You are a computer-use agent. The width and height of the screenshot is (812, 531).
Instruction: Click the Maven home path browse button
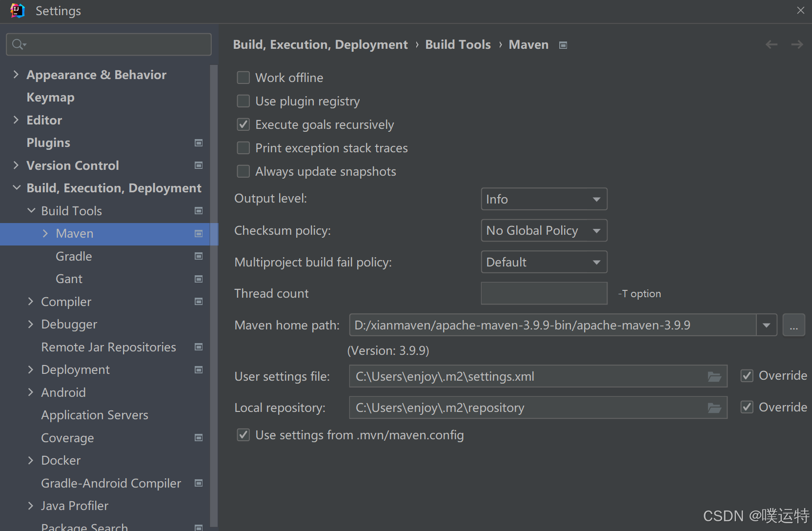[x=794, y=325]
